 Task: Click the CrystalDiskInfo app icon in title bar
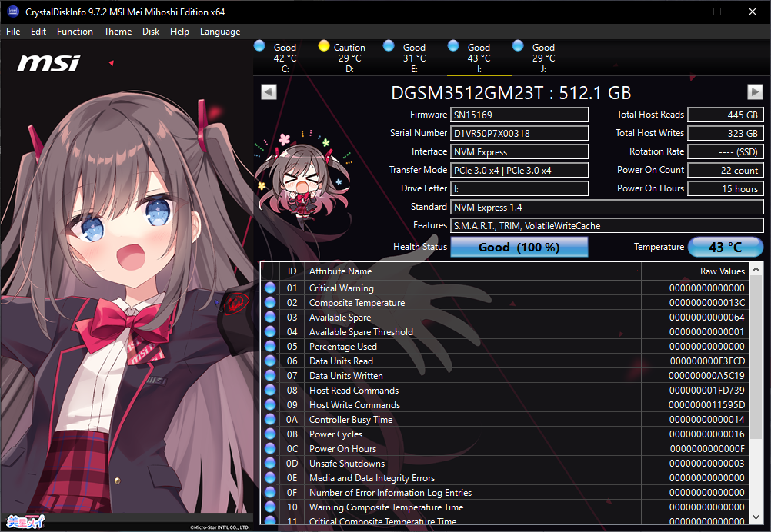[13, 12]
